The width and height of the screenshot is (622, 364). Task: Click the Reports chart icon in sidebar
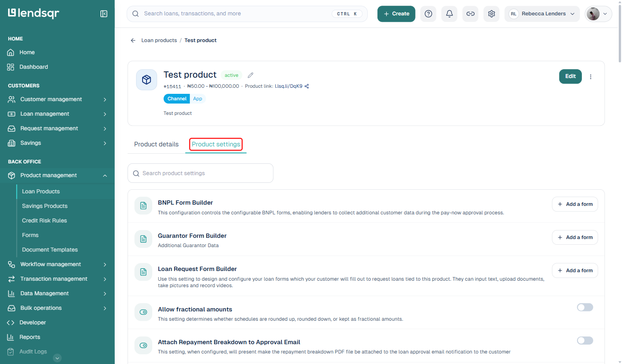11,337
